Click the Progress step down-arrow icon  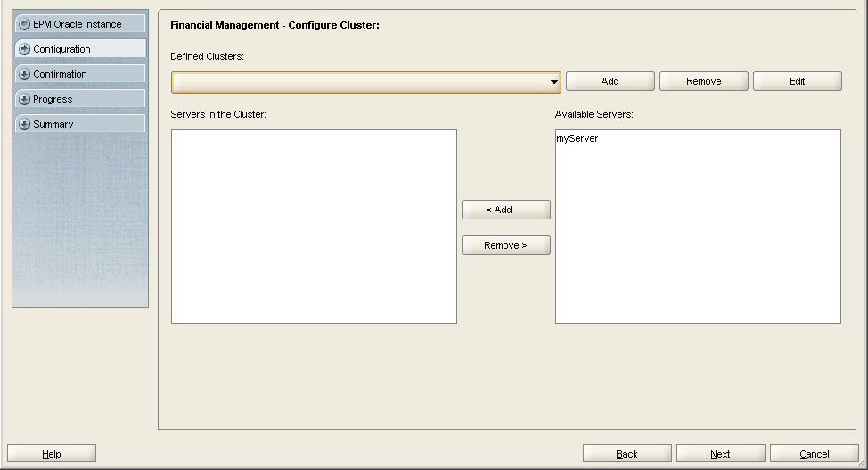pos(24,99)
